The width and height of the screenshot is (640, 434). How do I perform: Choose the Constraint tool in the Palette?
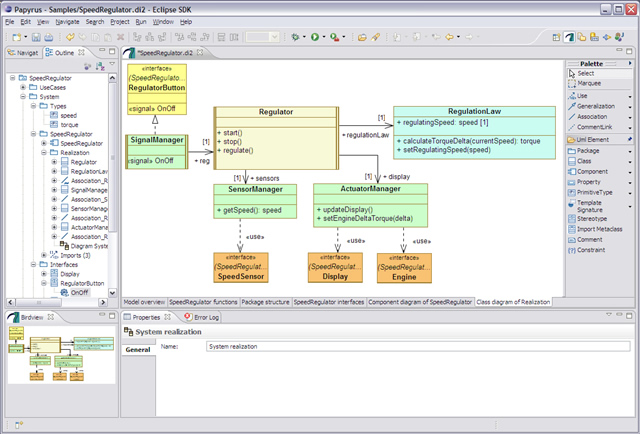coord(593,251)
